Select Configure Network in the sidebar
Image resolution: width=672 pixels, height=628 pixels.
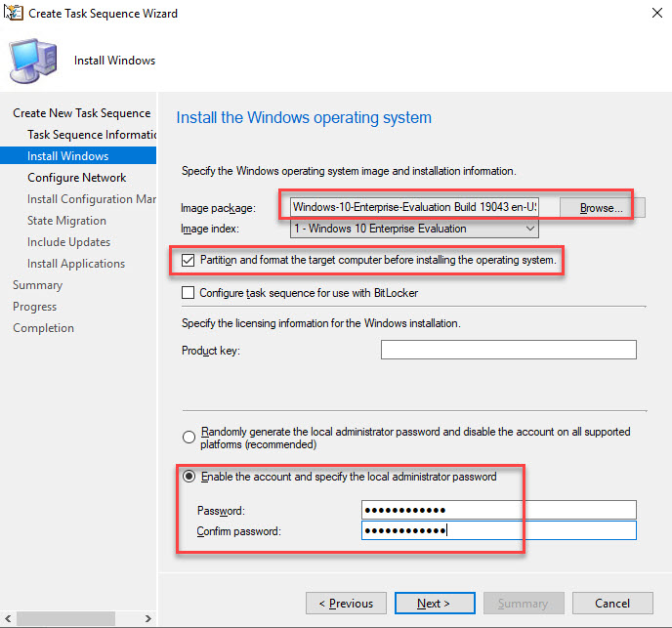[77, 178]
